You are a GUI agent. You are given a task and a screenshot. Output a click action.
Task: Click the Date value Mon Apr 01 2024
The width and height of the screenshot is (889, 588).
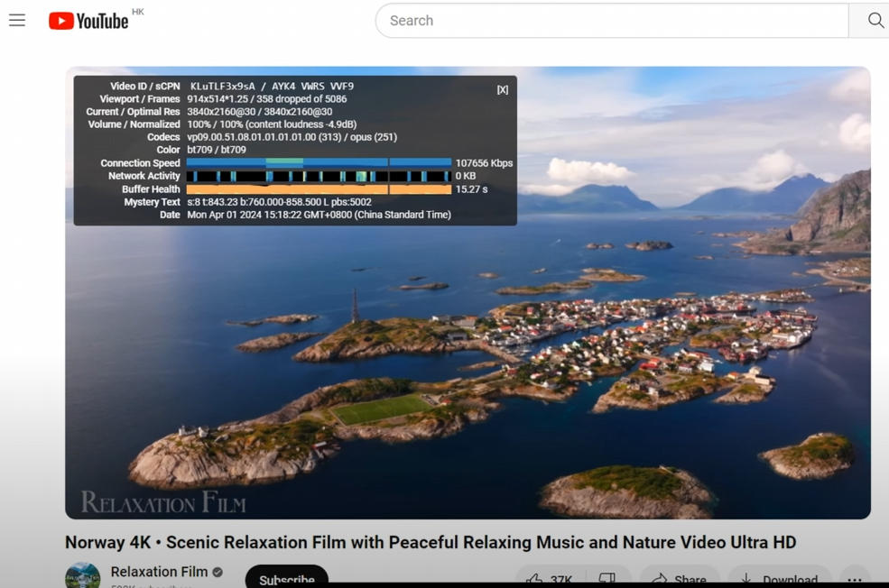(x=319, y=215)
